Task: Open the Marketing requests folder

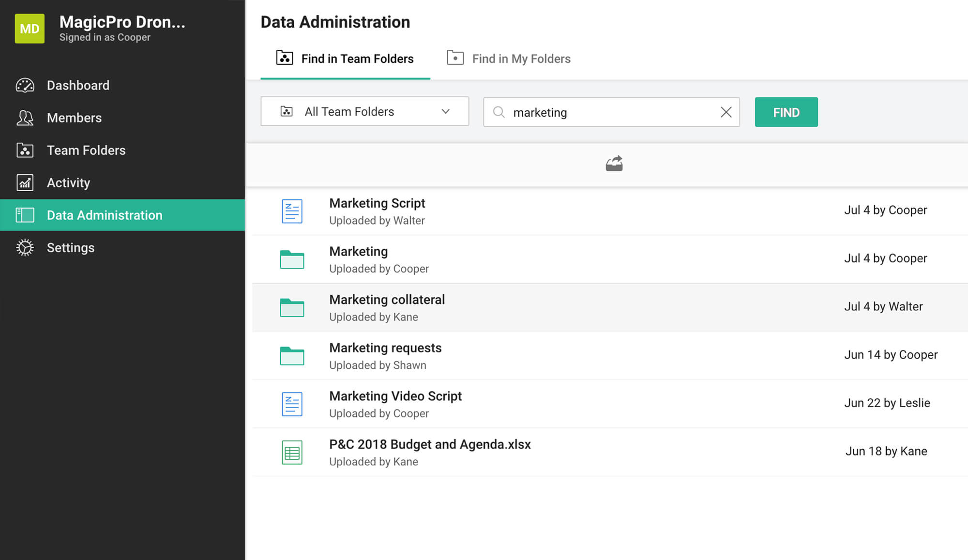Action: (x=385, y=348)
